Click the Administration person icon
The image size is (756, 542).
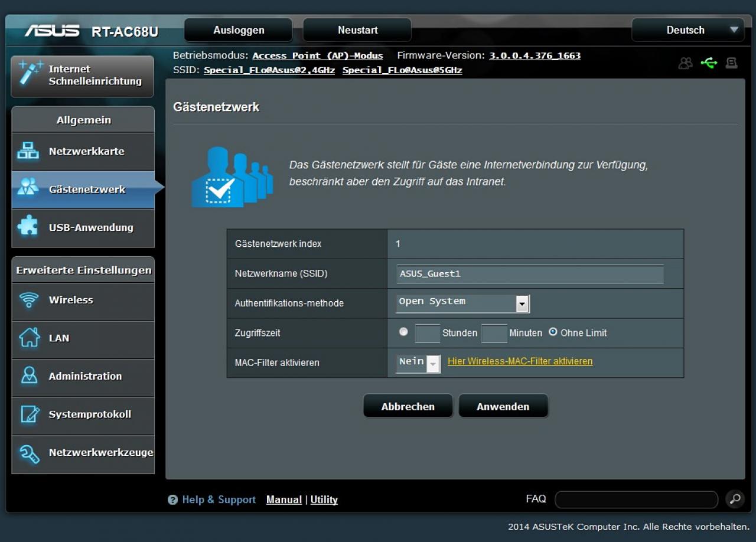[29, 376]
